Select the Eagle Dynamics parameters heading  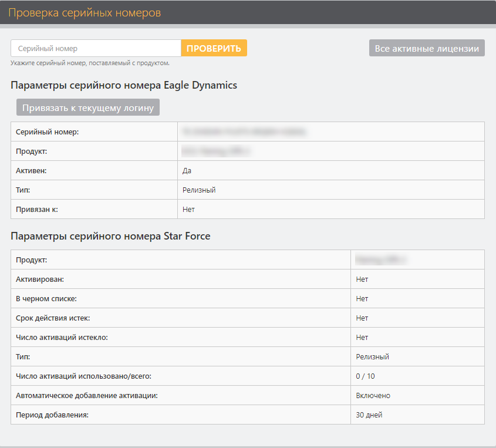point(124,85)
